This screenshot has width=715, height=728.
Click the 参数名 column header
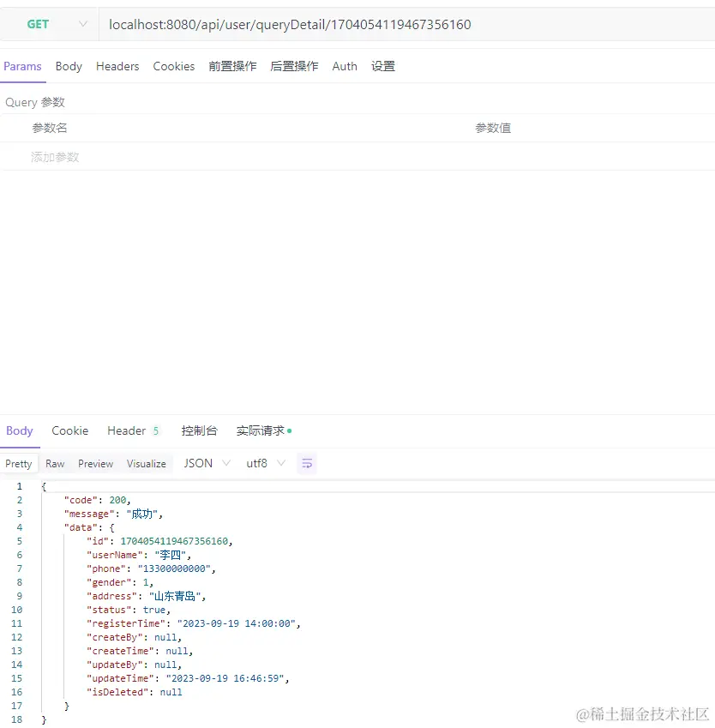click(x=50, y=128)
